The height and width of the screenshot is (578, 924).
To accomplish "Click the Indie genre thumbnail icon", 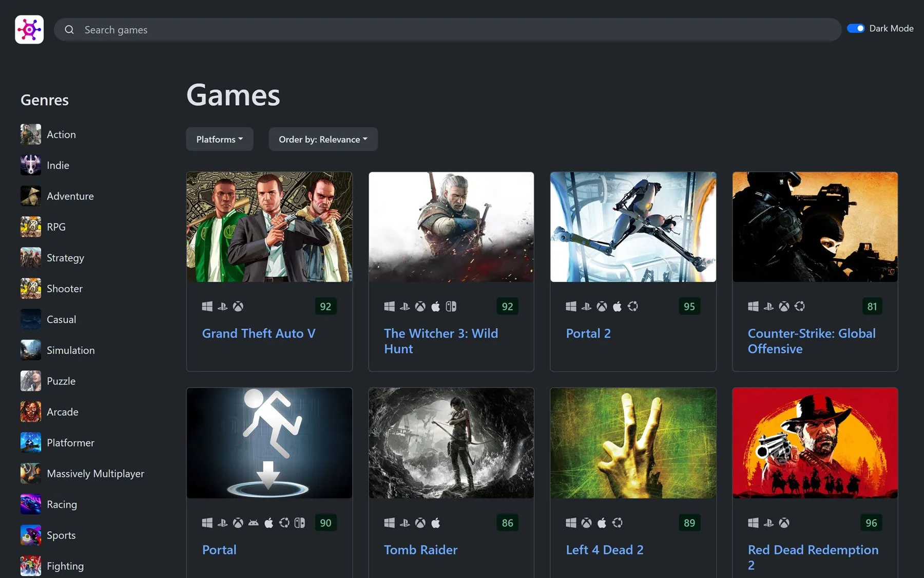I will tap(31, 165).
